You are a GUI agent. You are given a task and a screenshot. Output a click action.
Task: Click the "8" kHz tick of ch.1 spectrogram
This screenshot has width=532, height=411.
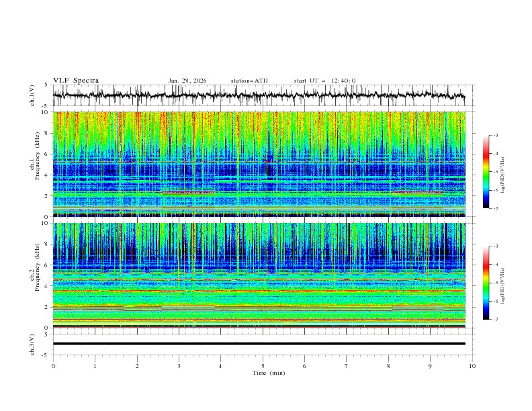pos(47,133)
